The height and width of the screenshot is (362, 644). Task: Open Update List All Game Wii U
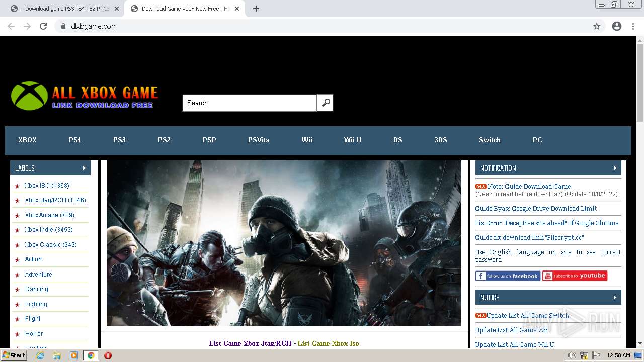515,344
